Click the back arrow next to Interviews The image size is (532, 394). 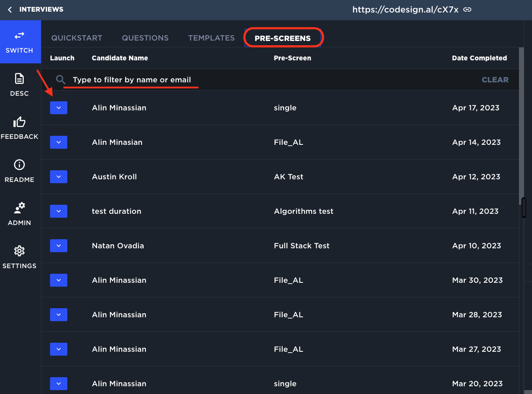tap(9, 9)
